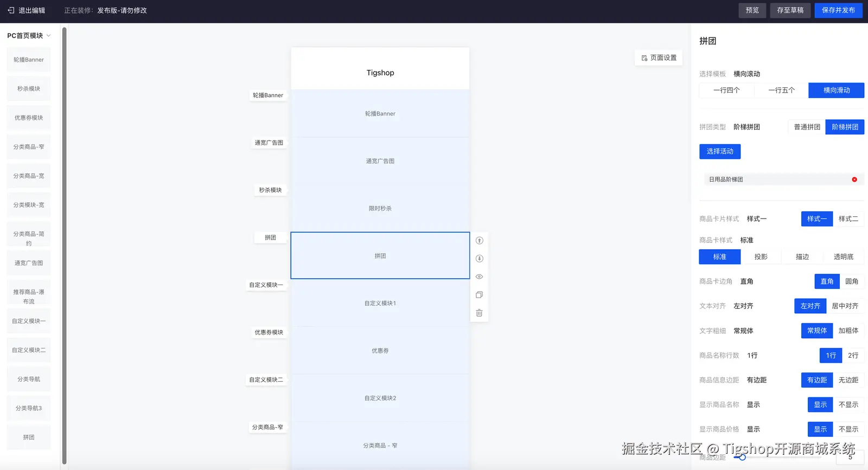868x470 pixels.
Task: Select 优惠券 block in canvas
Action: tap(380, 351)
